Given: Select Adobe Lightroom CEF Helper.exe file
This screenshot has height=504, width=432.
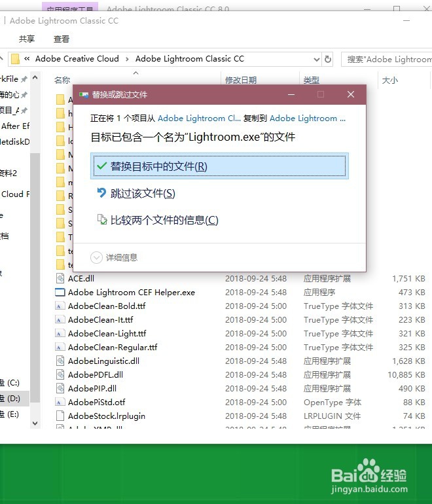Looking at the screenshot, I should click(x=132, y=292).
